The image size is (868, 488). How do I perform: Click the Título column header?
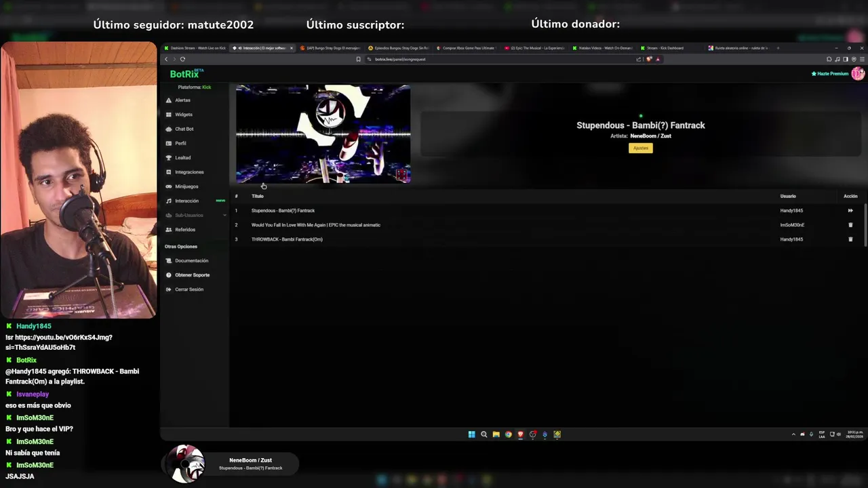tap(258, 197)
